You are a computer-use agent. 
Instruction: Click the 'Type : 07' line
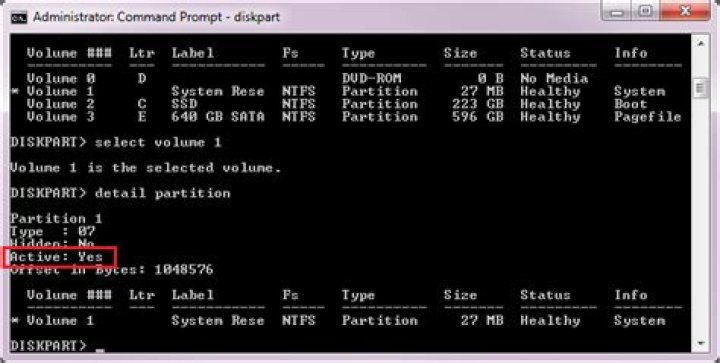[x=52, y=231]
